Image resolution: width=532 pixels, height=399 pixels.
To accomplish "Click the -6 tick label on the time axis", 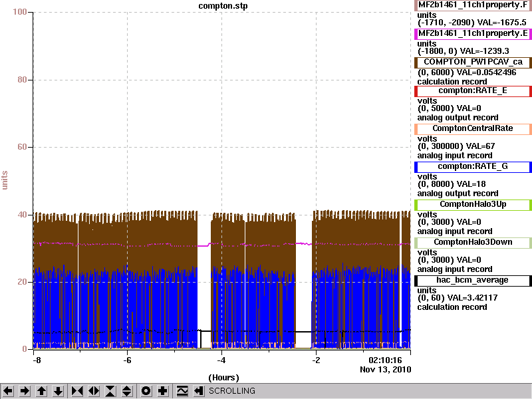I will click(127, 360).
